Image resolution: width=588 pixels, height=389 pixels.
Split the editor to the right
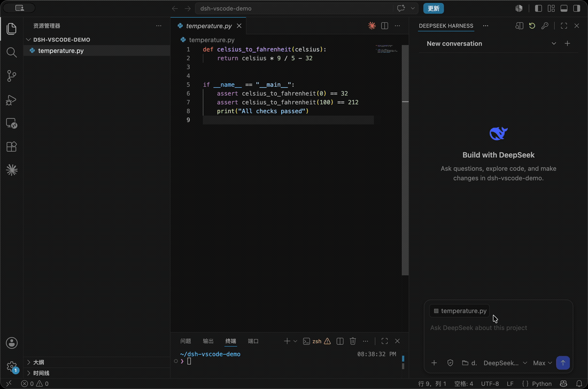point(384,26)
